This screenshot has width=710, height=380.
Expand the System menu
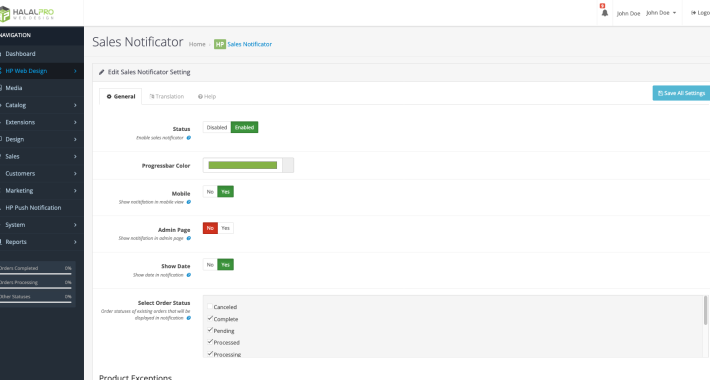pos(42,225)
